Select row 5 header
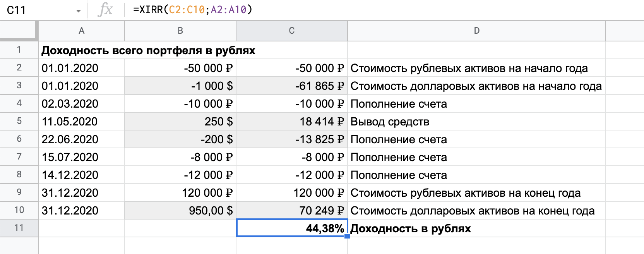Screen dimensions: 644x254 click(19, 121)
